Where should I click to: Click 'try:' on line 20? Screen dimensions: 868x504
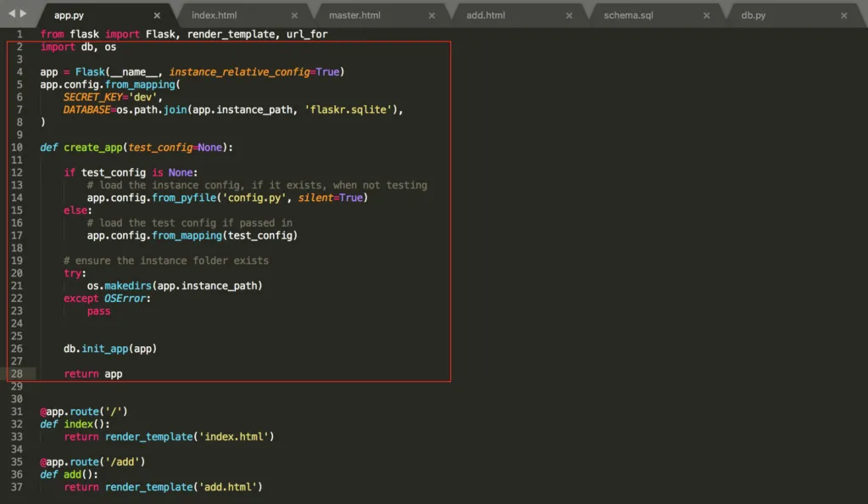[75, 273]
